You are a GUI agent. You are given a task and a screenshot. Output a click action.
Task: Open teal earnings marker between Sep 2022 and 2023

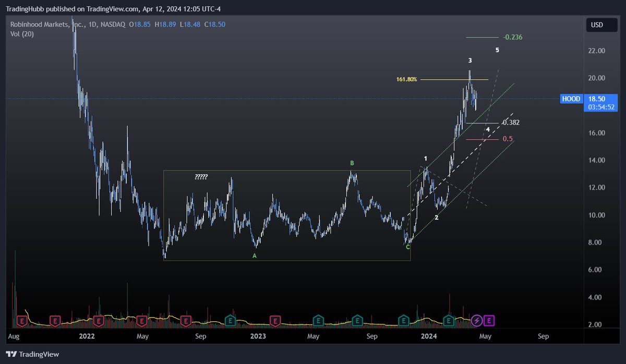click(230, 320)
